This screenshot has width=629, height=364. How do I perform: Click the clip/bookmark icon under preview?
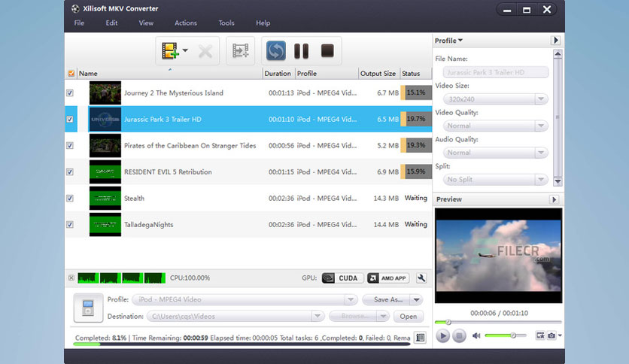pyautogui.click(x=540, y=335)
